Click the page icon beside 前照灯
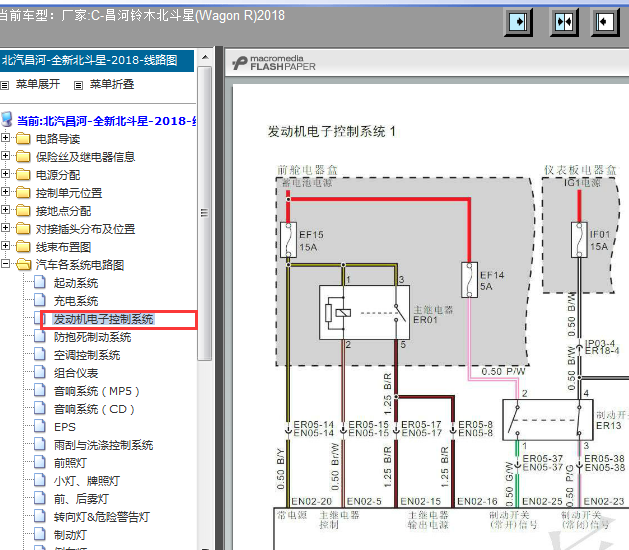 40,463
